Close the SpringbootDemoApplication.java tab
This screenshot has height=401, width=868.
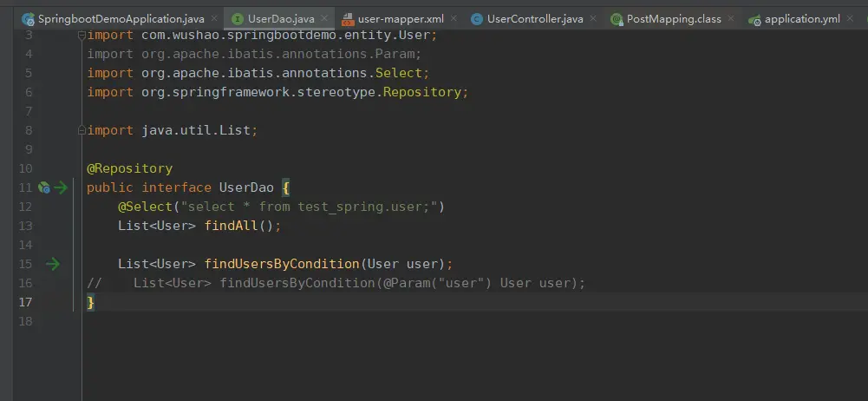(x=214, y=18)
